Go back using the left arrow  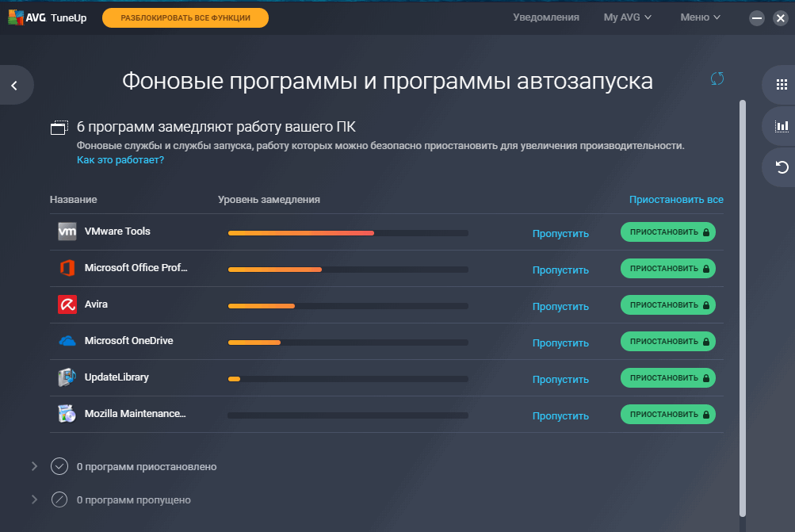[14, 86]
